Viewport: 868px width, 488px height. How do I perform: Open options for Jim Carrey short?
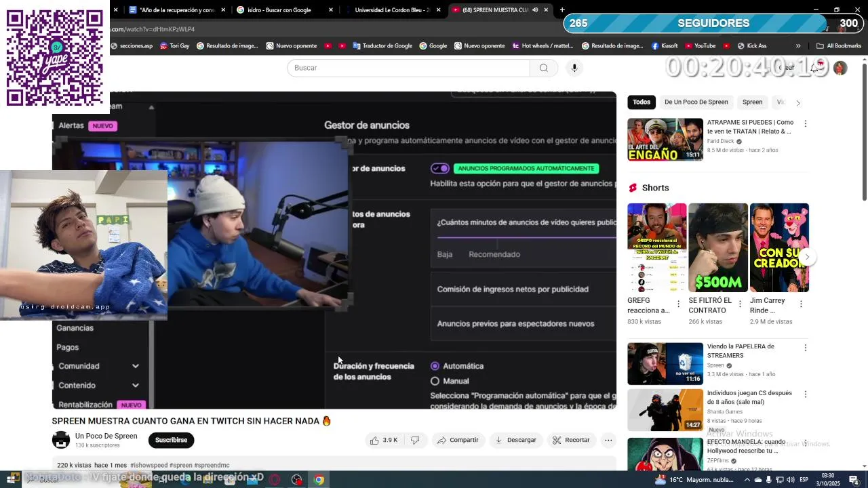(x=801, y=304)
